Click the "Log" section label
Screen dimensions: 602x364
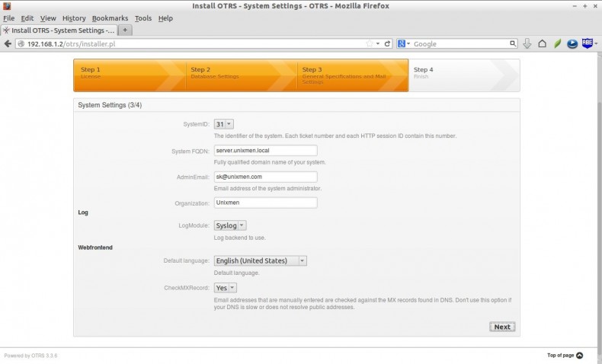coord(83,212)
